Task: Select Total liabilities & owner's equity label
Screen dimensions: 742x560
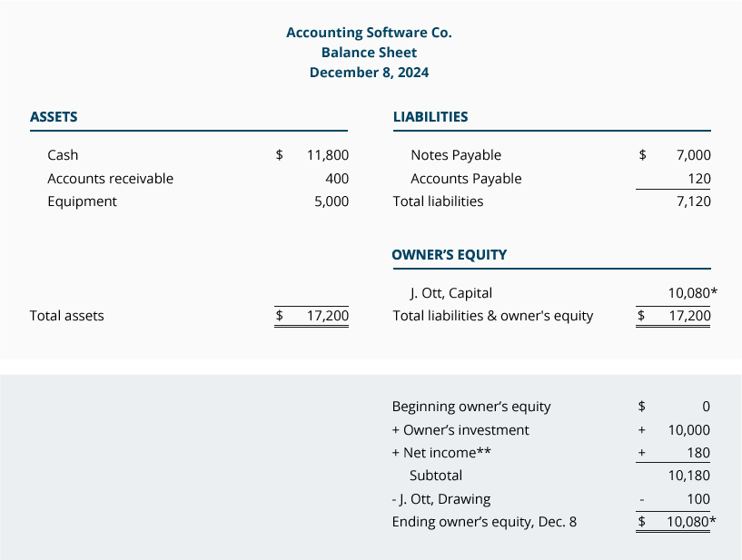Action: tap(492, 316)
